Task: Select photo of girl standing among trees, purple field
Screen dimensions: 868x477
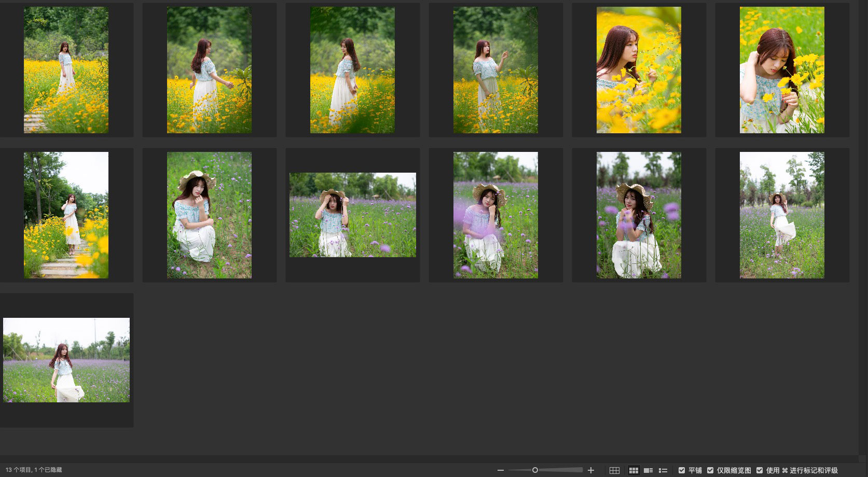Action: [781, 215]
